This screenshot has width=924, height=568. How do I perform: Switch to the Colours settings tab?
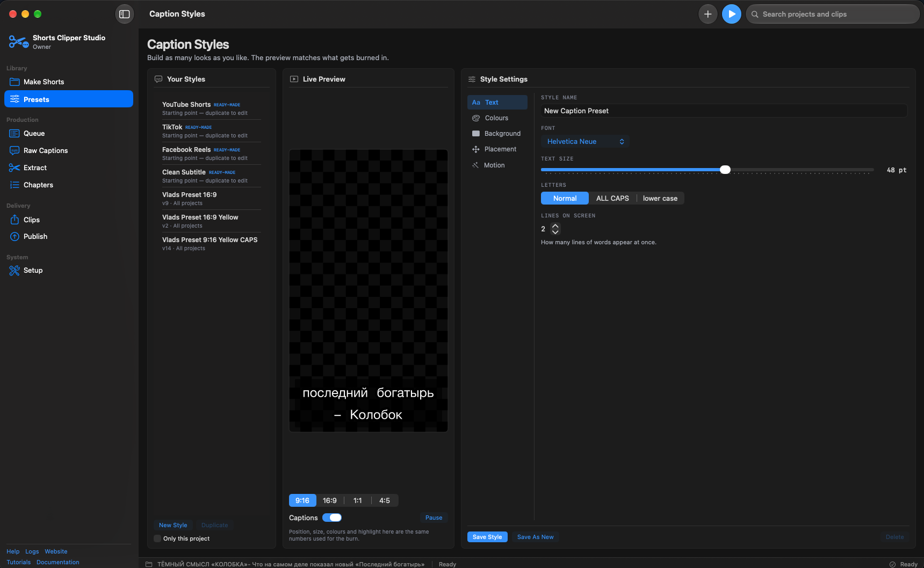click(497, 118)
